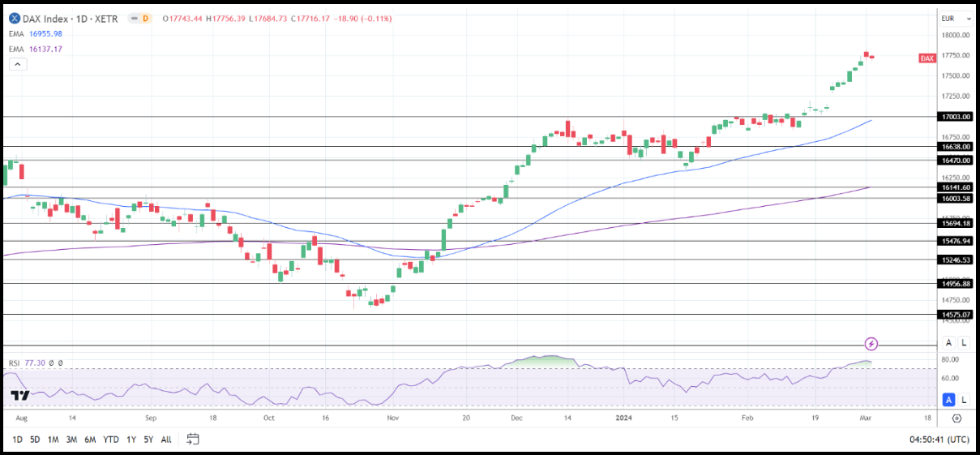Click the Dec label on time axis
The image size is (980, 455).
516,419
